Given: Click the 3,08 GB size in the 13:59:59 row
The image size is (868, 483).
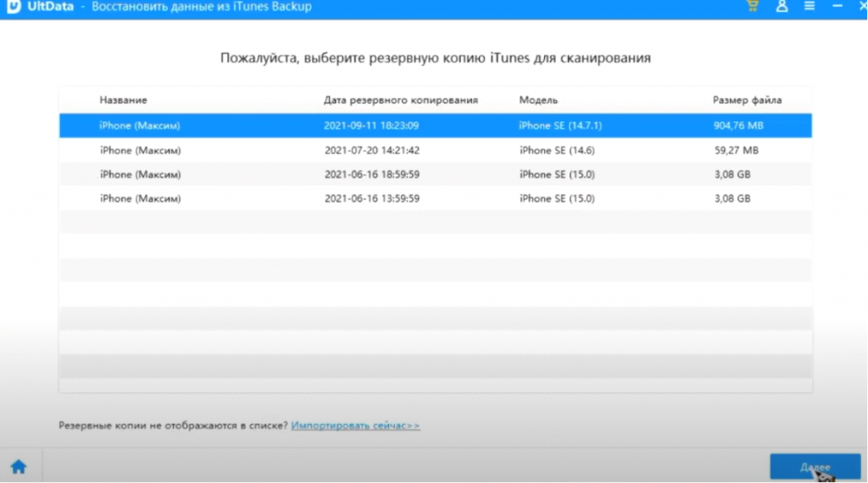Looking at the screenshot, I should click(732, 198).
